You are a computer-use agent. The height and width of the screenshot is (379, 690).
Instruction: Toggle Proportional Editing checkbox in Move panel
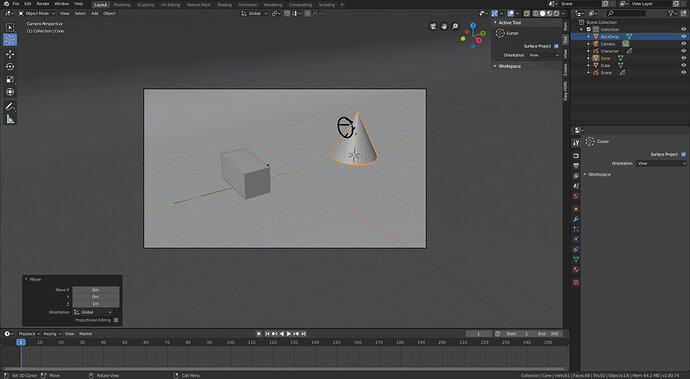pyautogui.click(x=116, y=320)
